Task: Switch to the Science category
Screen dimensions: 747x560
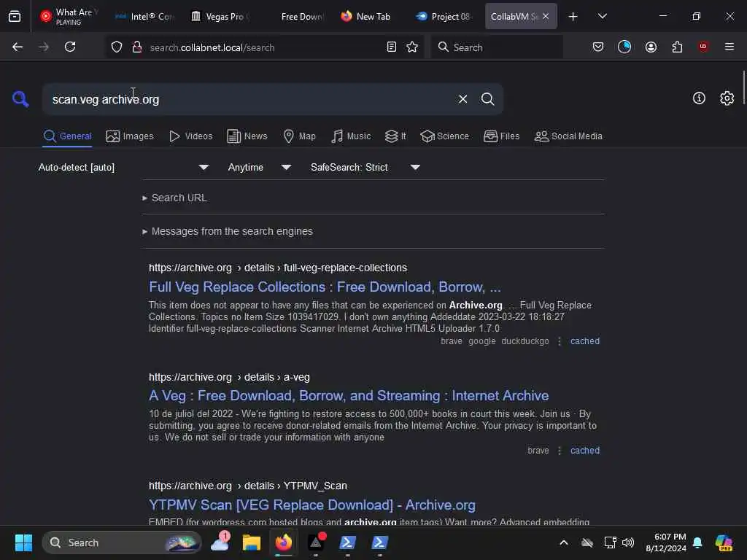Action: click(444, 136)
